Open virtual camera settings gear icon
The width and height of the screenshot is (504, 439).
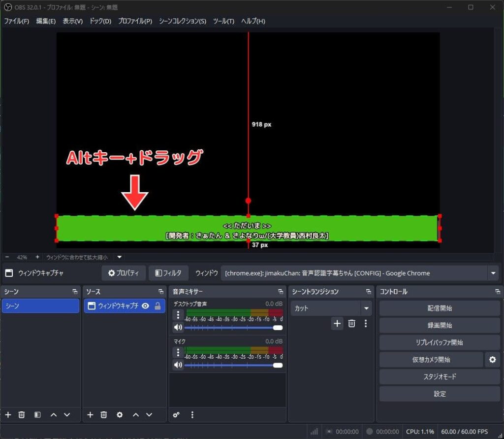[x=492, y=360]
